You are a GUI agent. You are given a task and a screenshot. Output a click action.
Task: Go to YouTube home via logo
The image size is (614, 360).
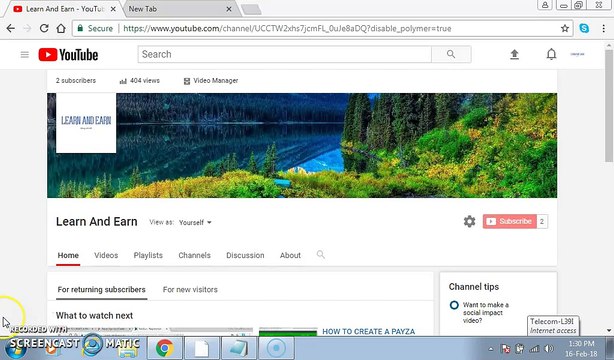68,54
